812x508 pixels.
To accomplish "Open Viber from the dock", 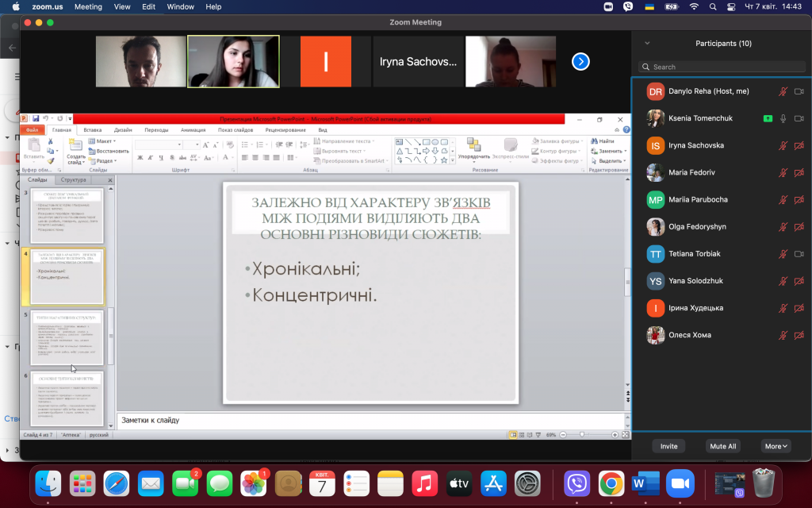I will (x=576, y=484).
